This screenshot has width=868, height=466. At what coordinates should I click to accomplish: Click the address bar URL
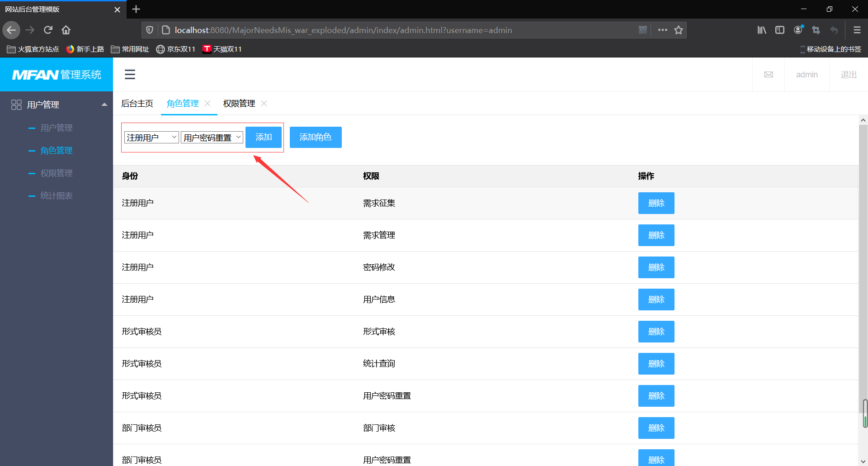(344, 30)
